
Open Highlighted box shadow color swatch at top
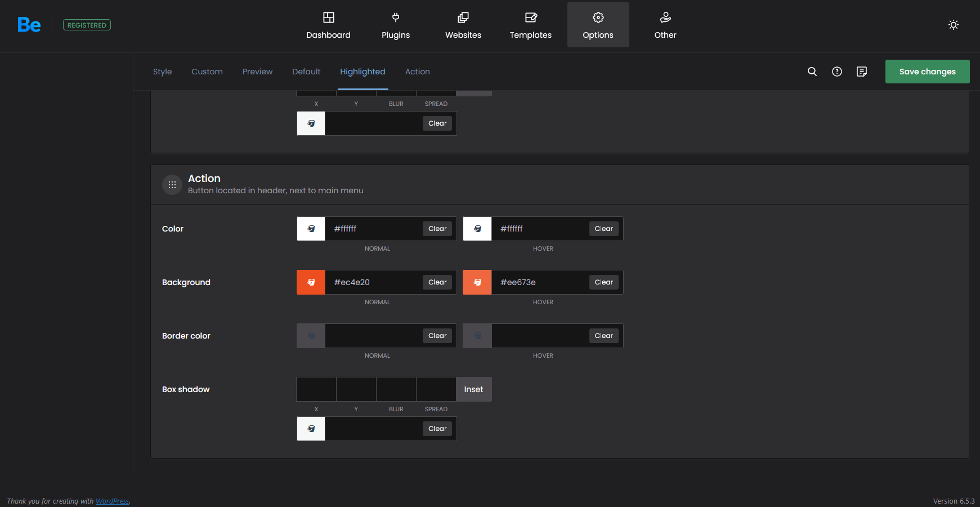point(311,123)
